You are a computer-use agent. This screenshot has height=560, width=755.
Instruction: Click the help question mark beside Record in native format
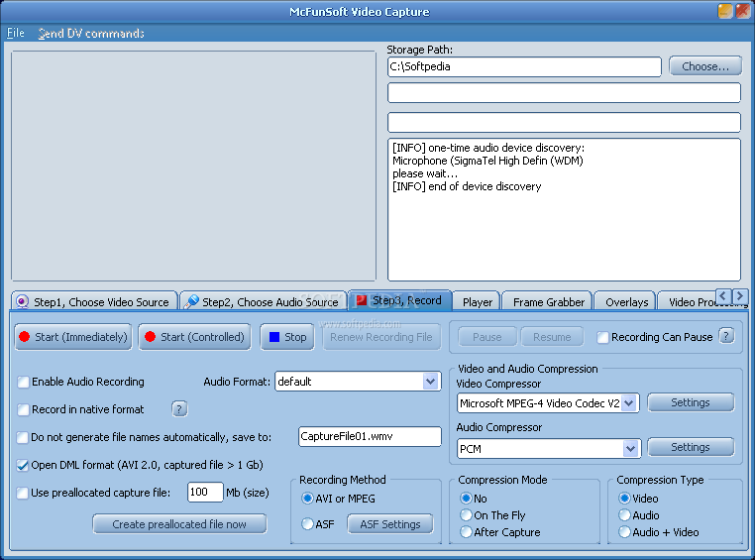179,408
